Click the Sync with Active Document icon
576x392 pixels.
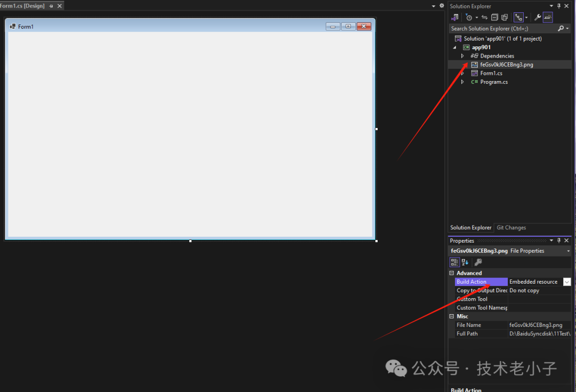(485, 18)
